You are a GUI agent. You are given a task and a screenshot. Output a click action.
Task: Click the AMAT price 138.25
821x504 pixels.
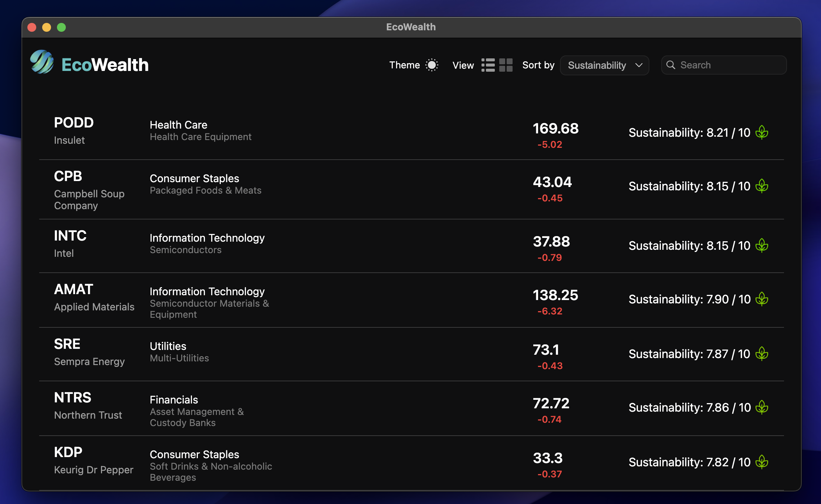point(555,295)
